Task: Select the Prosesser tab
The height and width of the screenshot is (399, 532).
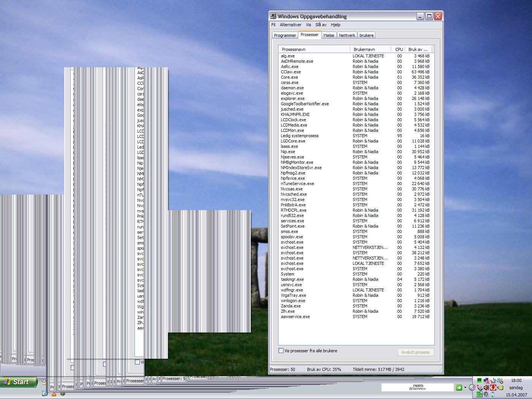Action: click(310, 35)
